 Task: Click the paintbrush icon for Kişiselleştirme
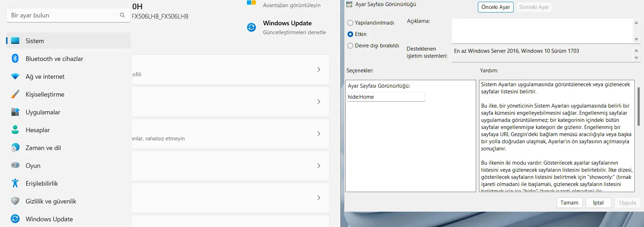coord(15,94)
